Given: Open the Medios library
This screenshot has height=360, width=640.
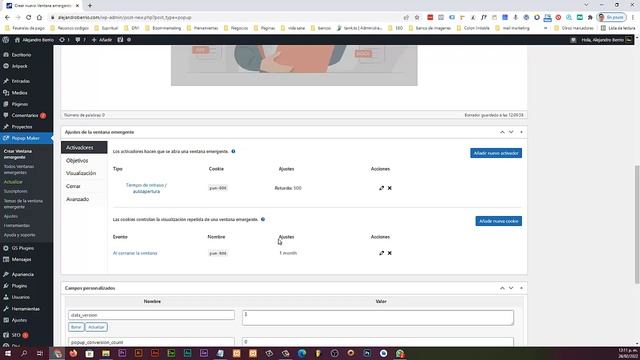Looking at the screenshot, I should tap(20, 93).
